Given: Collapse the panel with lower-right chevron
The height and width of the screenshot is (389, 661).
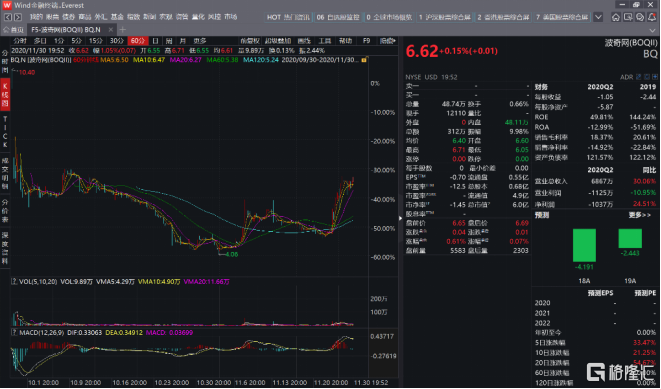Looking at the screenshot, I should (653, 30).
